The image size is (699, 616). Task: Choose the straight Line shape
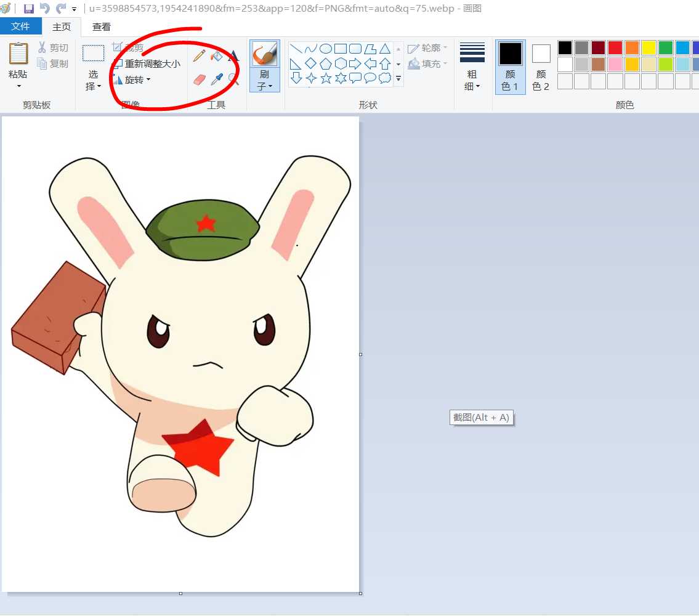click(296, 49)
